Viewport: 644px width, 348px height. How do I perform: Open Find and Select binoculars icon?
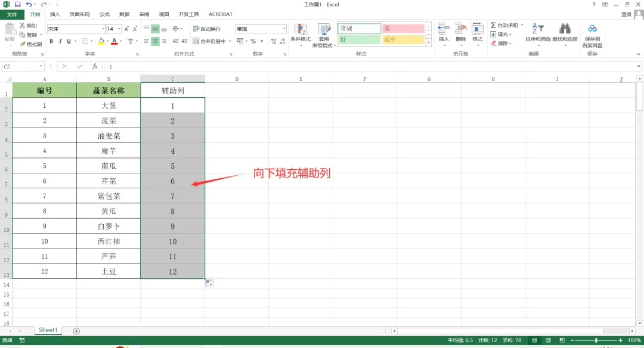(565, 29)
